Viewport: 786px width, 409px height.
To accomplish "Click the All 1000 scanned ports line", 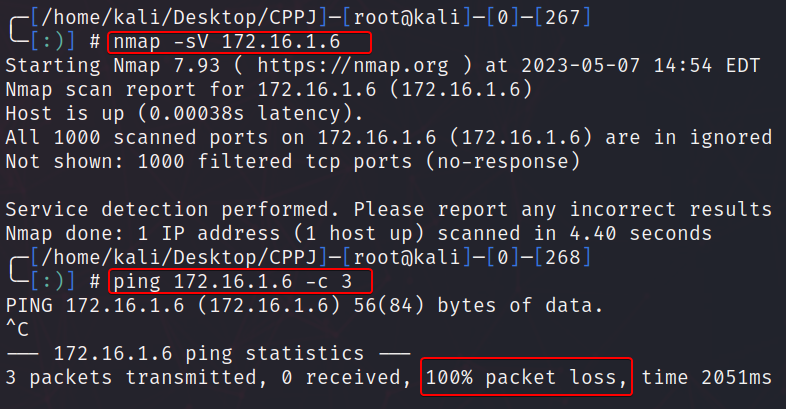I will click(x=388, y=138).
